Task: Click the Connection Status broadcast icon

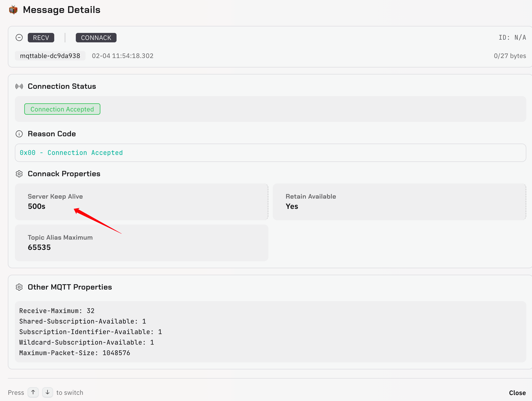Action: (19, 86)
